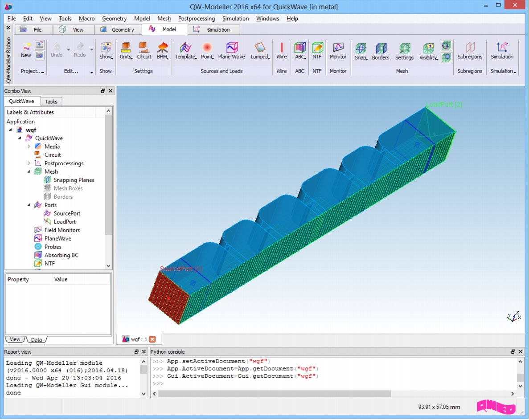Image resolution: width=529 pixels, height=420 pixels.
Task: Select the Snapping Planes tree item
Action: (x=74, y=180)
